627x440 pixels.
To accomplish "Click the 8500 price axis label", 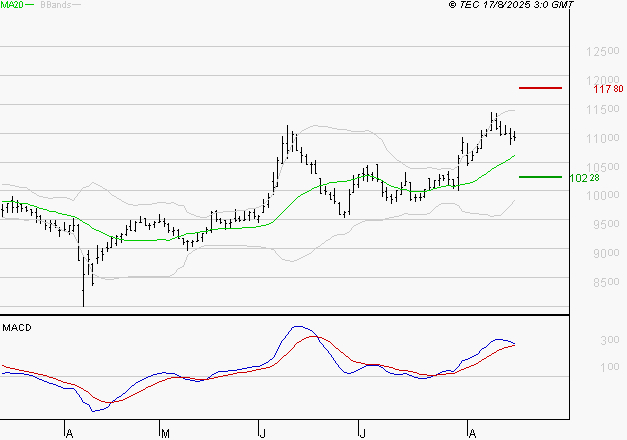I will coord(606,282).
